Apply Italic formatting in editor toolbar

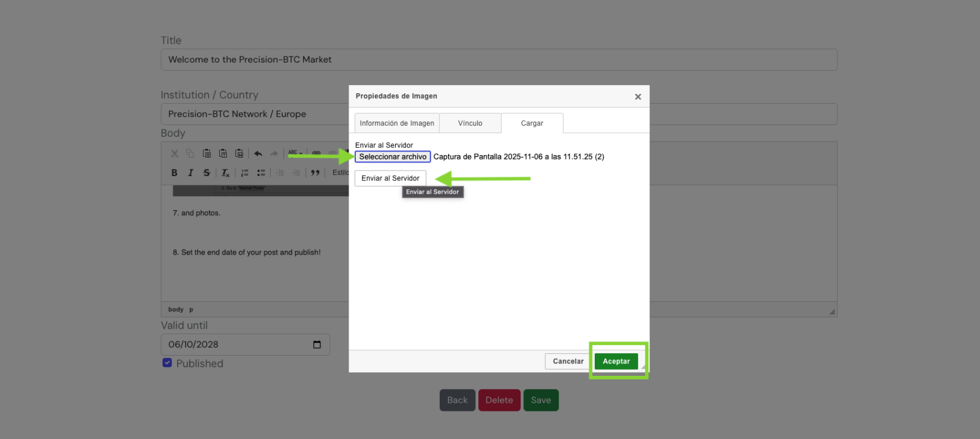click(x=190, y=173)
